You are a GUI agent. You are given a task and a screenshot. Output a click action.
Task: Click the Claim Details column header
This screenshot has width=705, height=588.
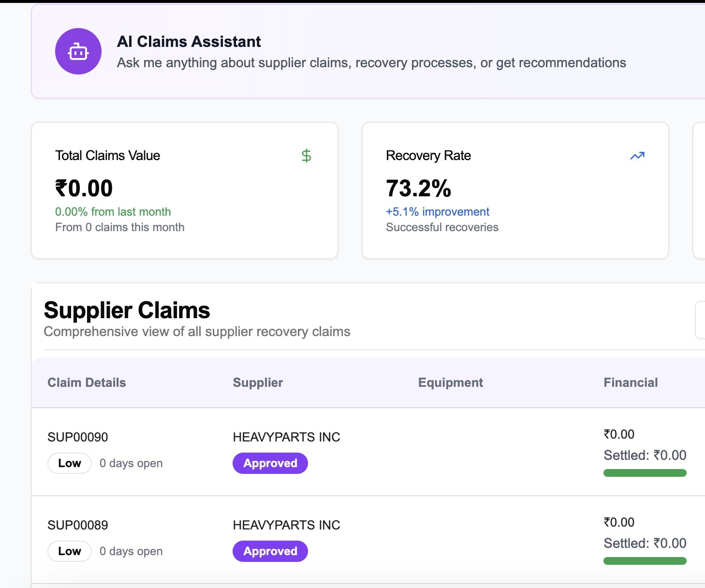[87, 382]
